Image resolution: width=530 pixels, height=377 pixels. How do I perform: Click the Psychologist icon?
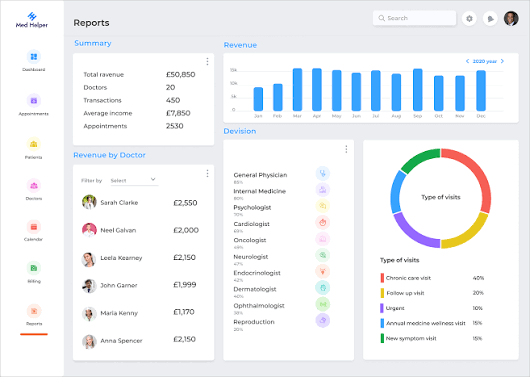coord(323,206)
